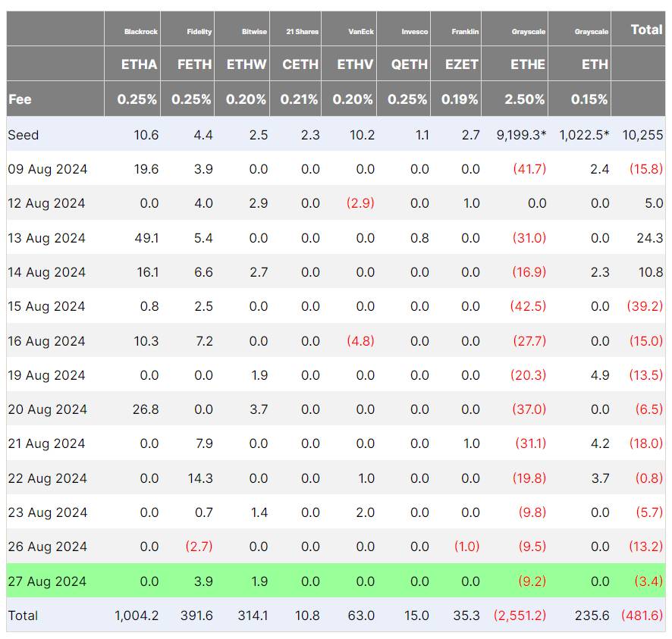The height and width of the screenshot is (639, 672).
Task: Select the 26 Aug 2024 date label
Action: point(48,547)
